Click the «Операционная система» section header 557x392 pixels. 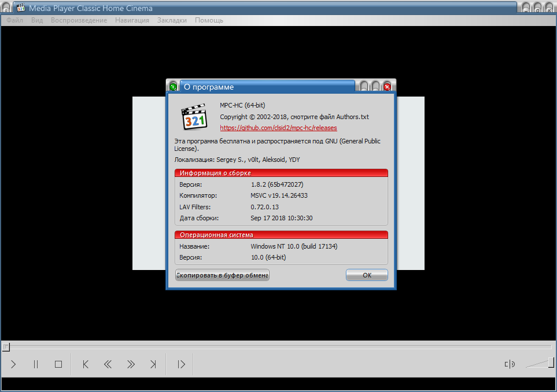(x=281, y=235)
